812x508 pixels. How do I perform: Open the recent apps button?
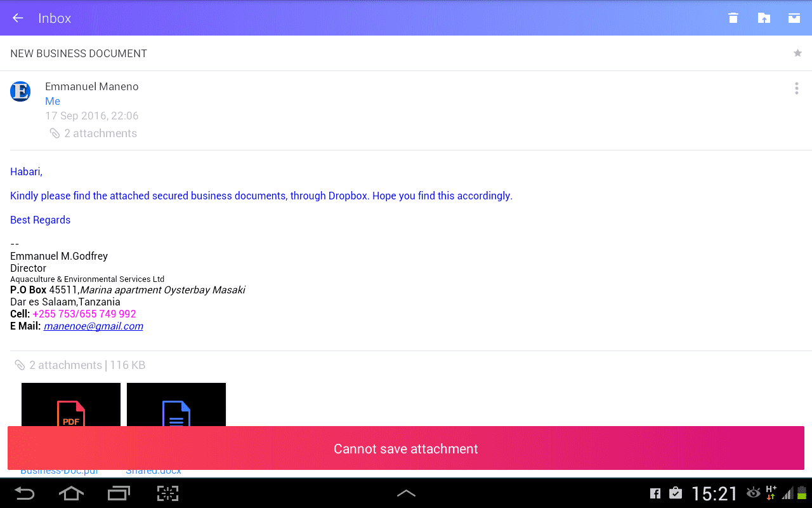click(x=119, y=493)
